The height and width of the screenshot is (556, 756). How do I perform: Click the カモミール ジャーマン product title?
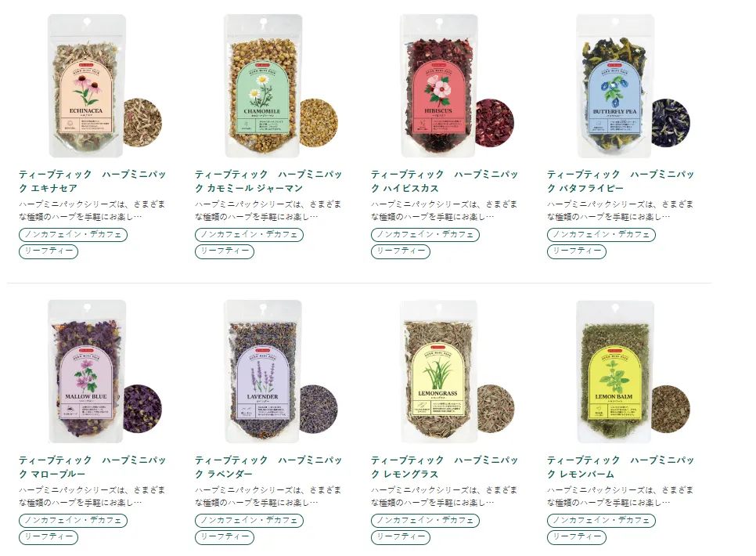268,181
